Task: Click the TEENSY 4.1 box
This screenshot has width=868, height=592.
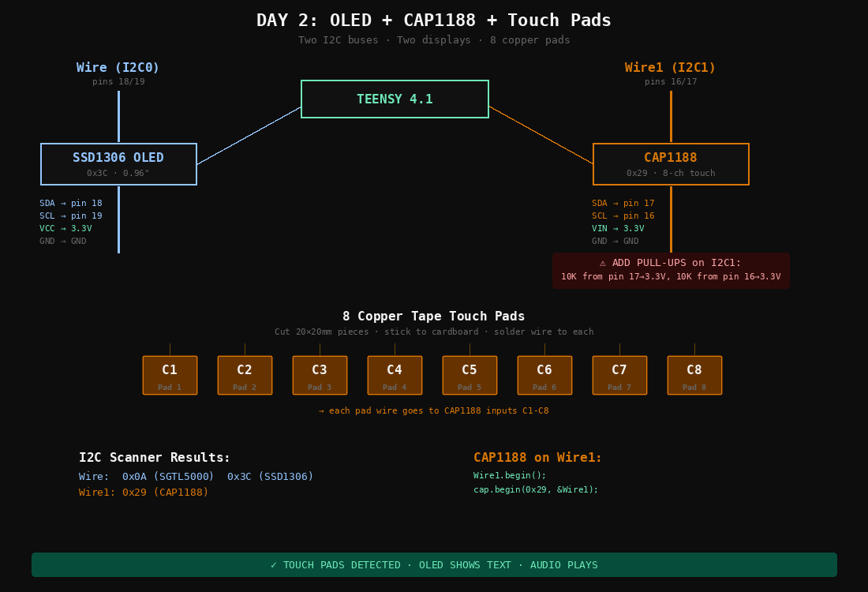Action: [395, 99]
